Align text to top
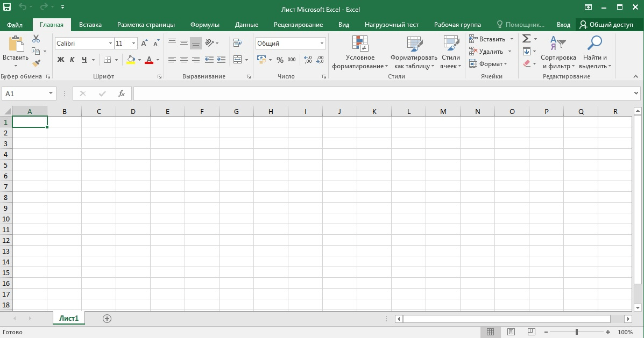 pyautogui.click(x=172, y=42)
